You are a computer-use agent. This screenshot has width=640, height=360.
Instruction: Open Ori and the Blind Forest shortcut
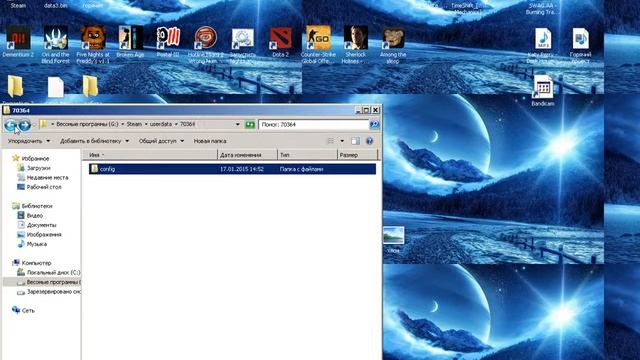pyautogui.click(x=56, y=44)
